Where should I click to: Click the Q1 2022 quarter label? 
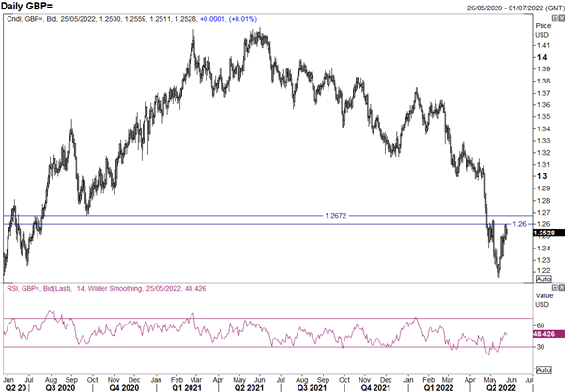[x=438, y=387]
